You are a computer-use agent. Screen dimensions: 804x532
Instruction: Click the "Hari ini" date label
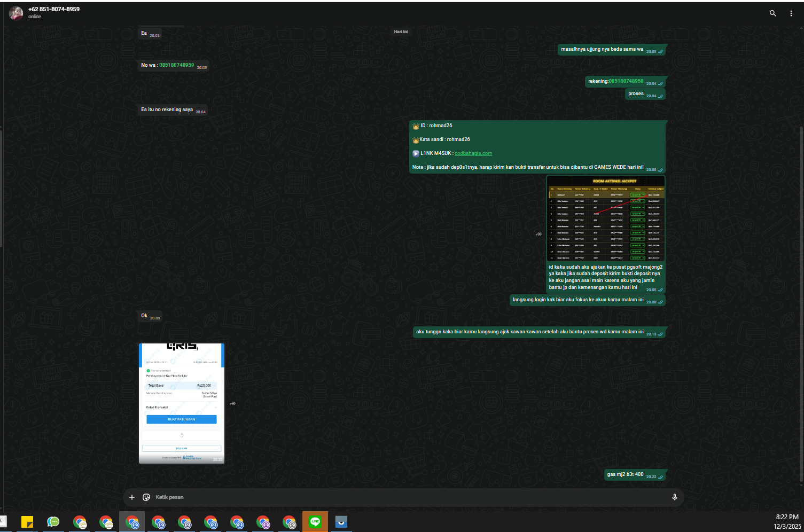click(x=401, y=32)
